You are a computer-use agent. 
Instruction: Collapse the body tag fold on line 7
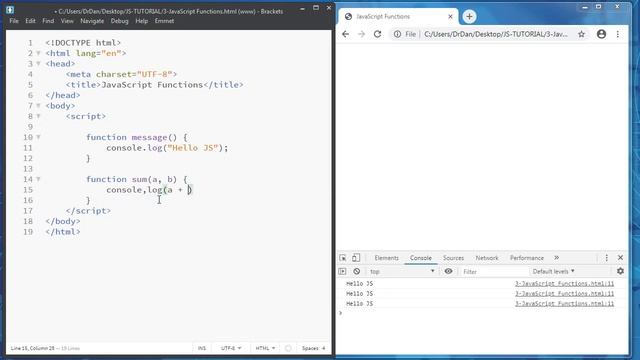click(38, 106)
